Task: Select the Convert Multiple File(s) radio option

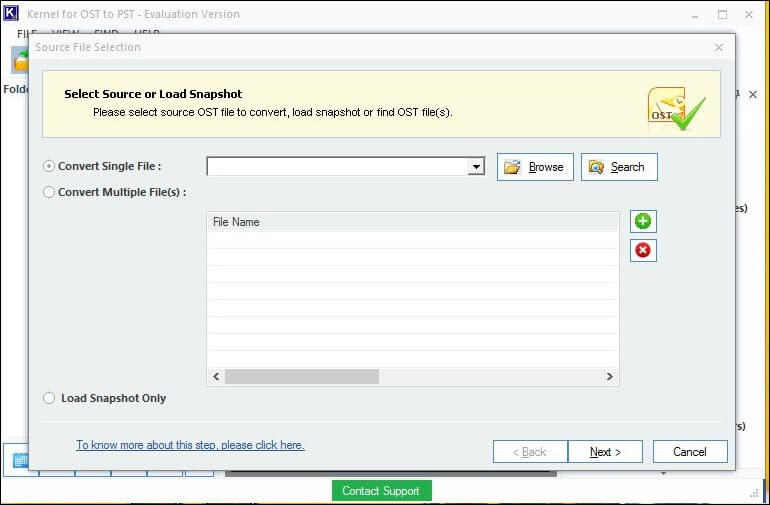Action: point(49,192)
